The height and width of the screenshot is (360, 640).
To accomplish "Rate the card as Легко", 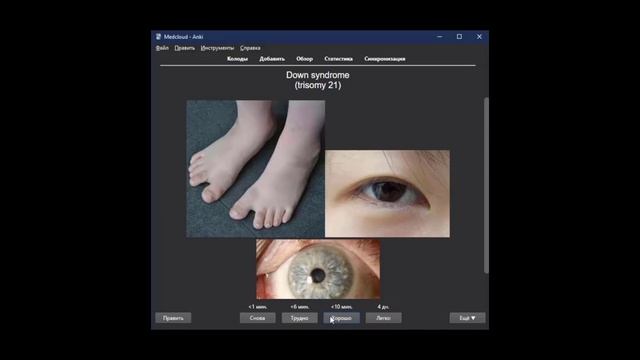I will pos(384,318).
